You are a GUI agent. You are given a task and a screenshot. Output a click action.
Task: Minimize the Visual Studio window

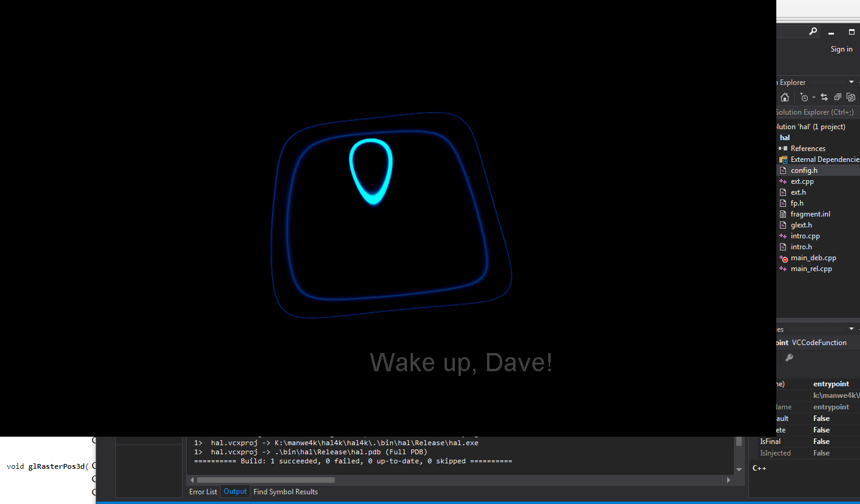831,32
